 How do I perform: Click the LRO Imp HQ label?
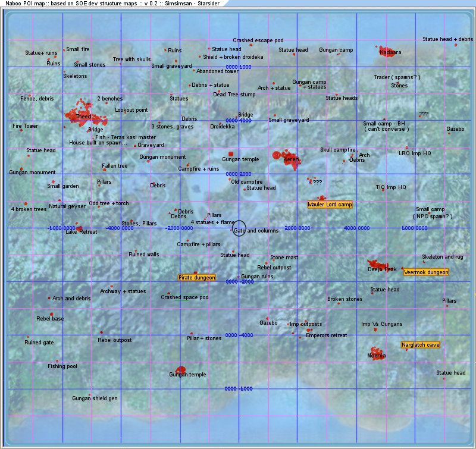click(x=415, y=153)
